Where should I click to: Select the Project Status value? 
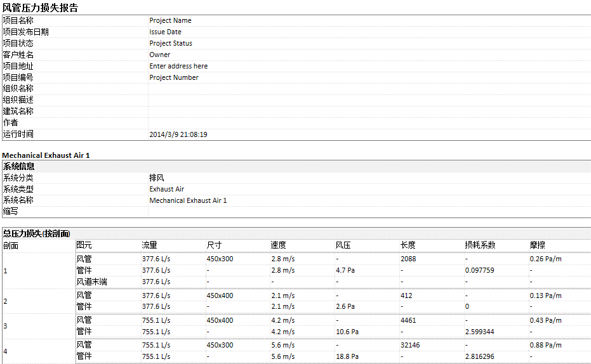point(171,43)
